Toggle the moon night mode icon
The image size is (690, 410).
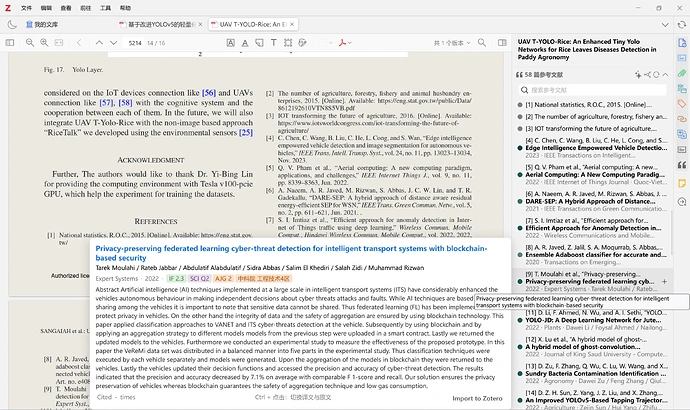click(12, 24)
